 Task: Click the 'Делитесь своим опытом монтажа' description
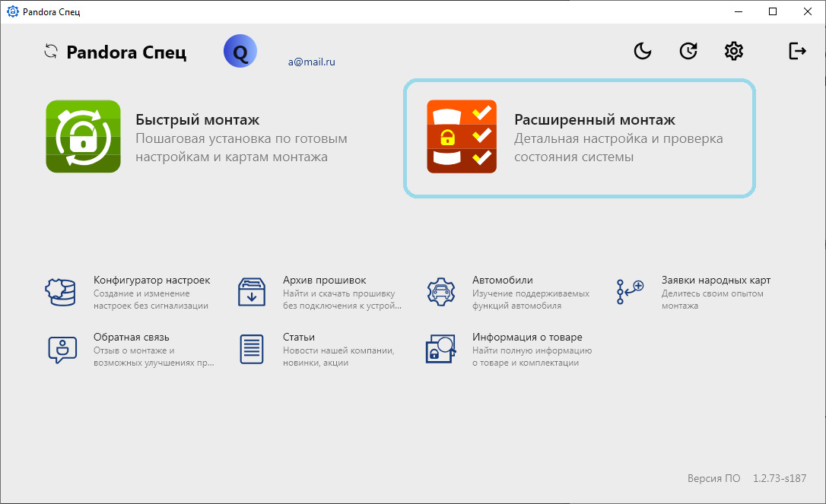pos(712,300)
